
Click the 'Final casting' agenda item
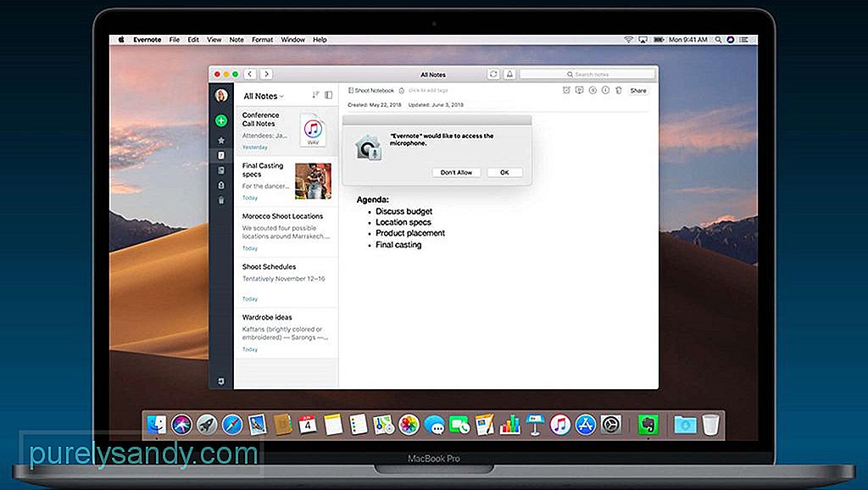(x=398, y=245)
